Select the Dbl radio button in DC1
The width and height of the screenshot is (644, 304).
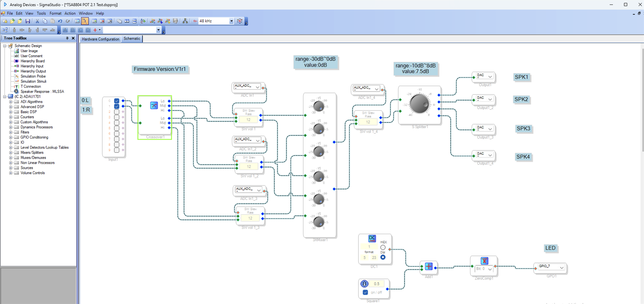tap(383, 257)
